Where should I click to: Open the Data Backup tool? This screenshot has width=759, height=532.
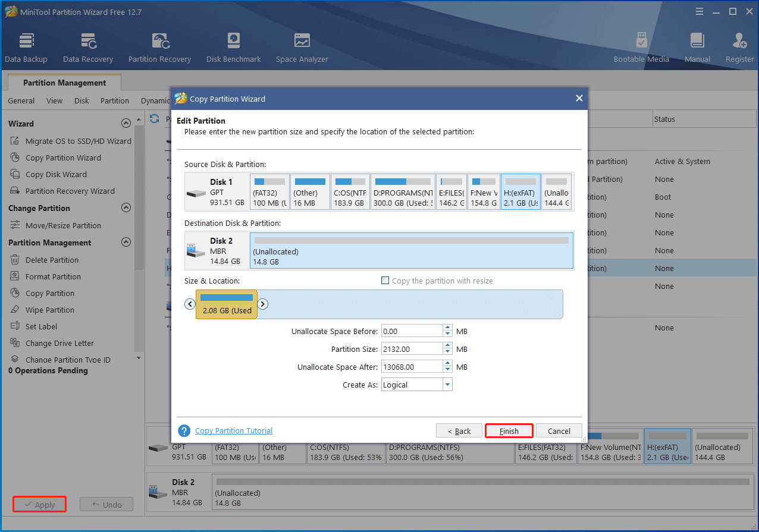(26, 48)
